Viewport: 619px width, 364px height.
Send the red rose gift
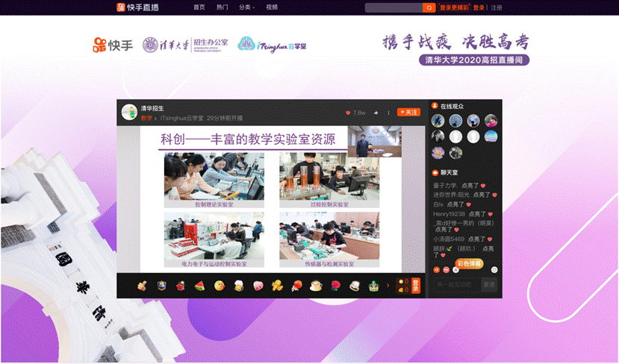click(x=335, y=285)
